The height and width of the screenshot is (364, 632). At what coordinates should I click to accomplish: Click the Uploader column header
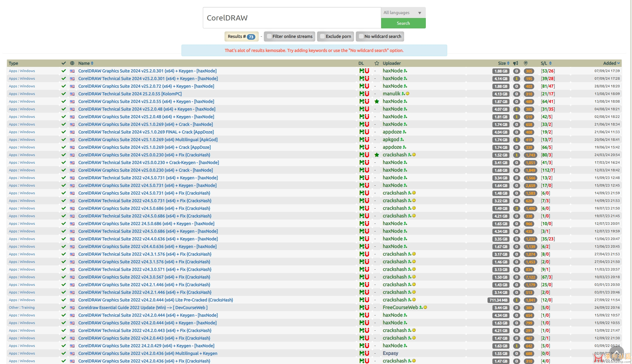click(x=392, y=63)
